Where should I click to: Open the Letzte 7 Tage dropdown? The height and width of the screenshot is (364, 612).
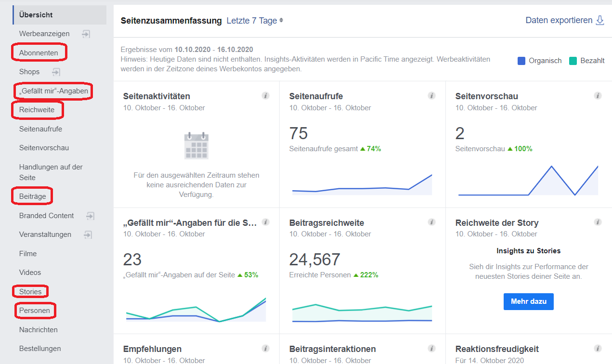[x=255, y=21]
